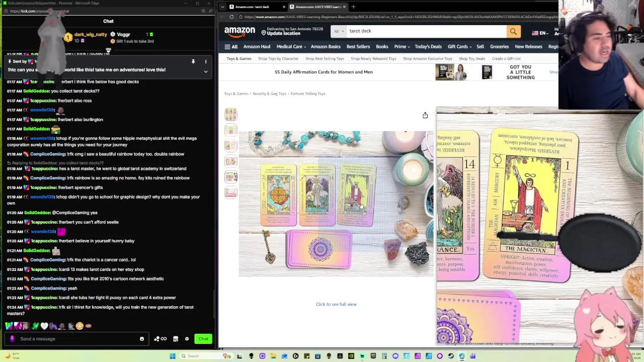Image resolution: width=644 pixels, height=362 pixels.
Task: Click Shop Best Selling Toys link
Action: (325, 59)
